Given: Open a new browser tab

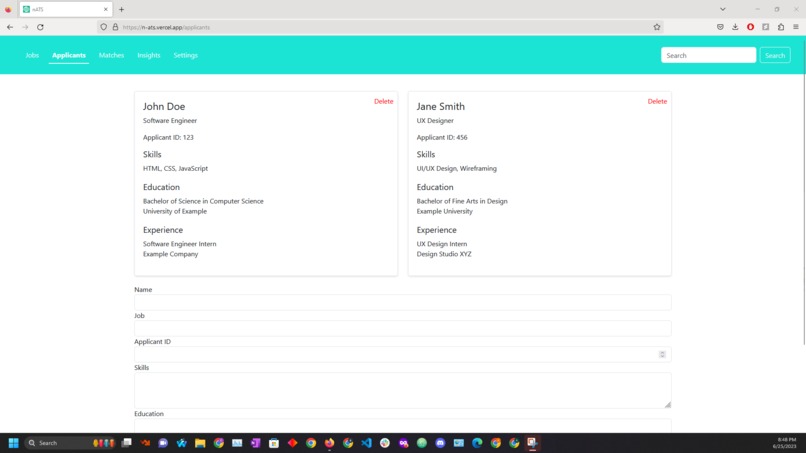Looking at the screenshot, I should (121, 9).
